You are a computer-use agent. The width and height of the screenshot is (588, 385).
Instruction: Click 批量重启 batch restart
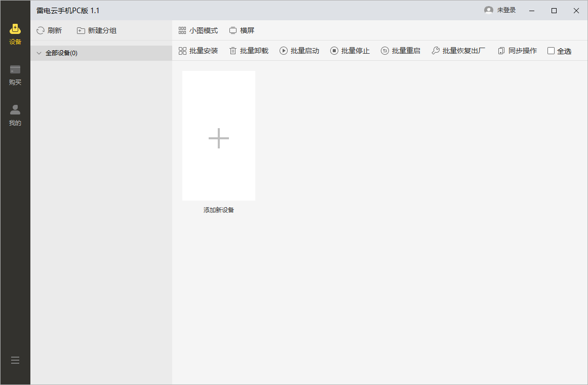tap(401, 51)
